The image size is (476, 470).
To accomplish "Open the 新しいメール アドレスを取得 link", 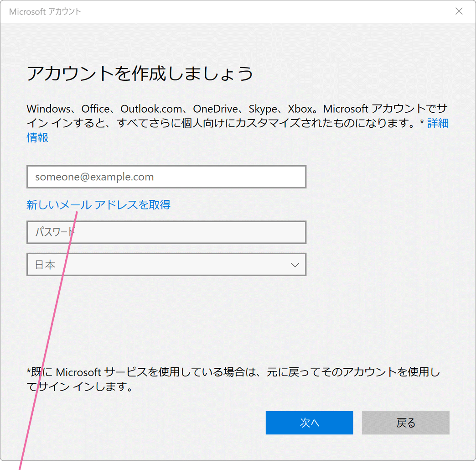I will (x=98, y=205).
